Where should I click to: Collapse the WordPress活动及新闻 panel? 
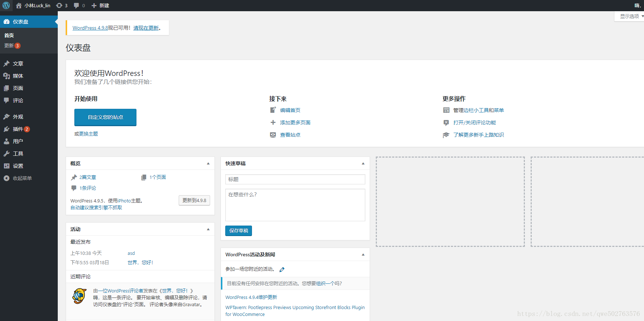[x=363, y=254]
